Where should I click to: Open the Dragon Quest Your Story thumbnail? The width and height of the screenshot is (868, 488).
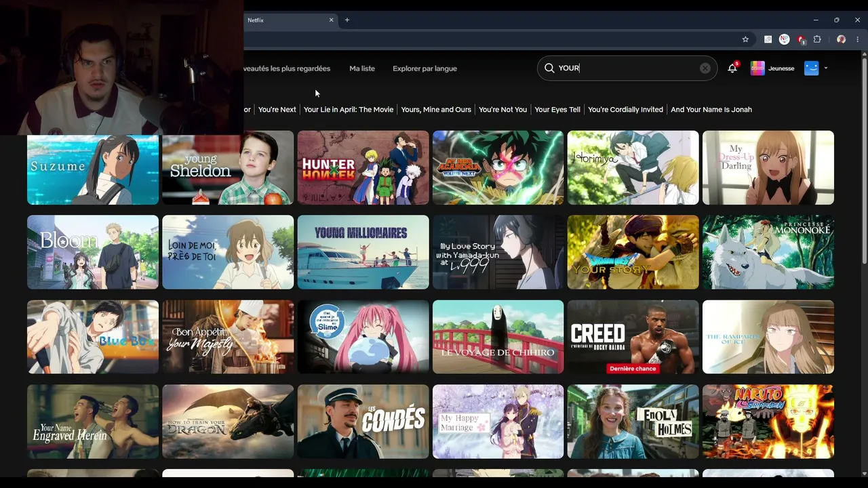[633, 252]
